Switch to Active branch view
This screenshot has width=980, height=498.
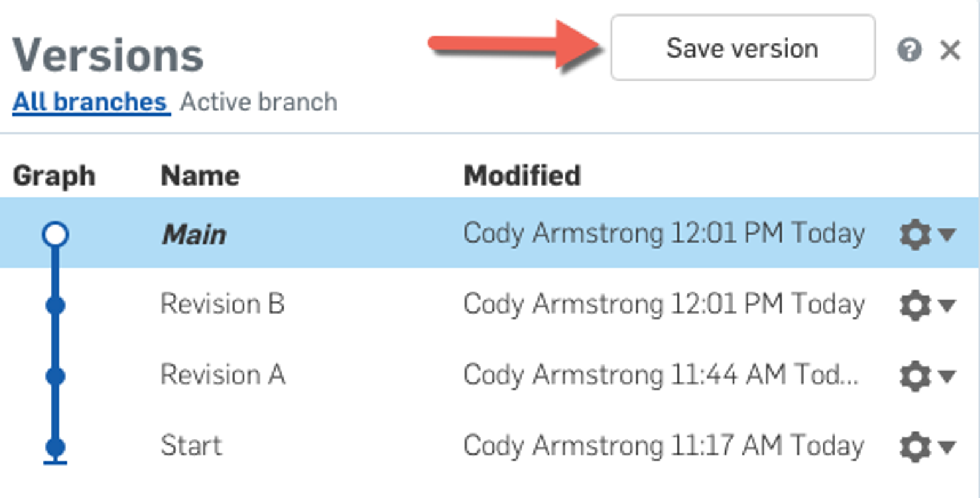click(258, 102)
